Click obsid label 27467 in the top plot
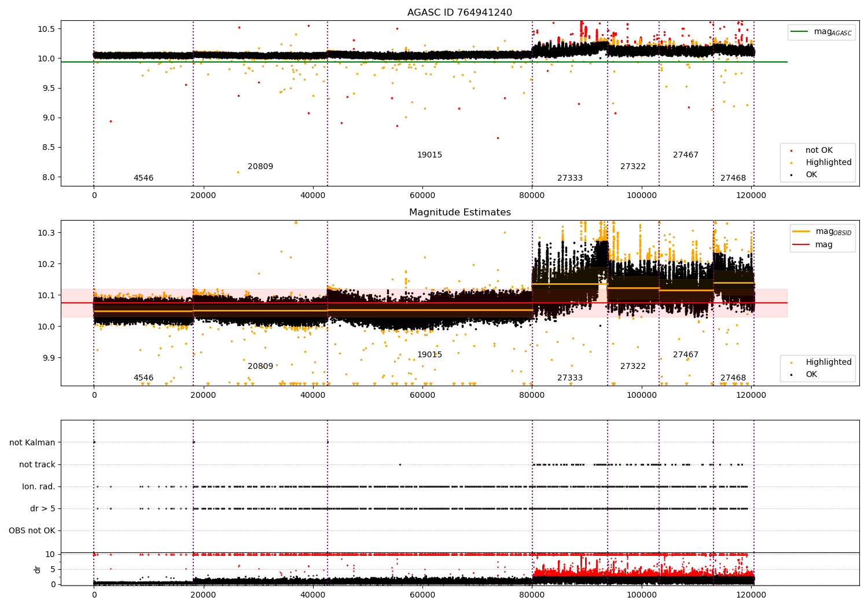 pyautogui.click(x=686, y=155)
